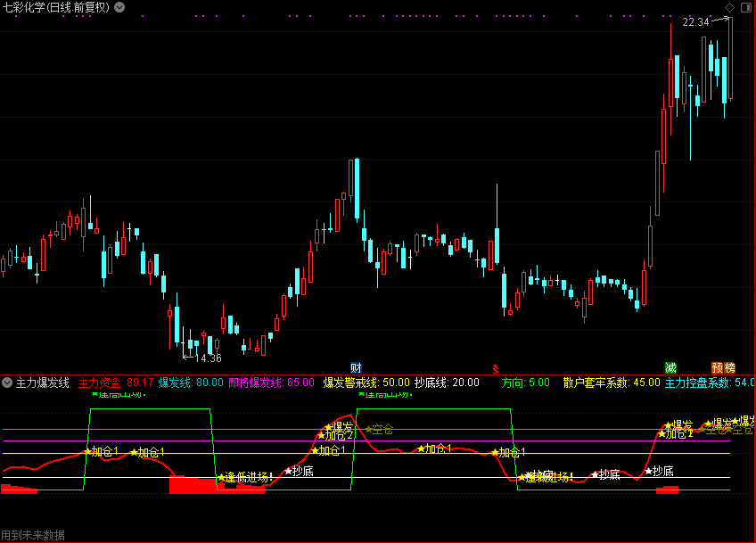Click the 榜 ranking list marker icon

pyautogui.click(x=729, y=367)
